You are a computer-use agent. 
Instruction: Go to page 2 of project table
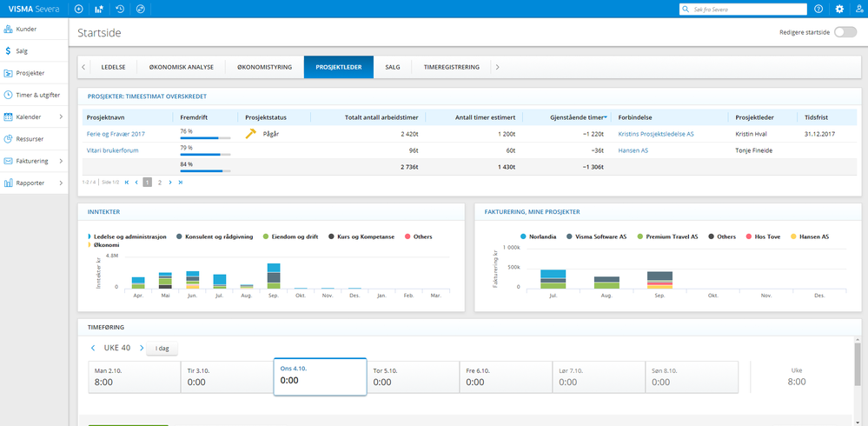tap(159, 183)
